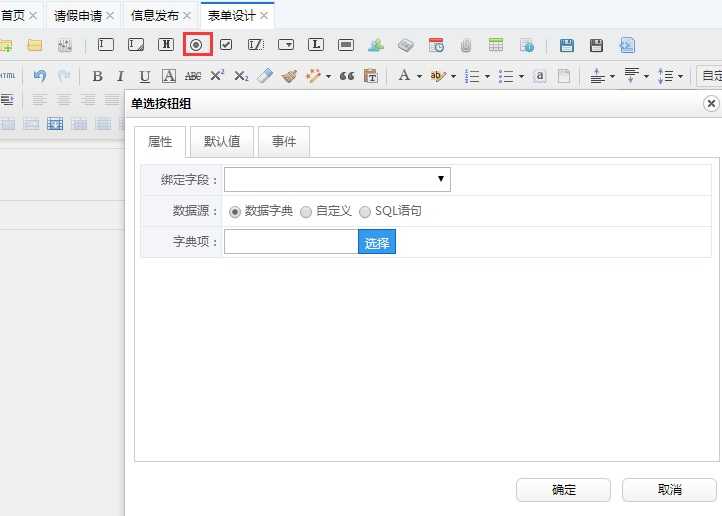Screen dimensions: 722x516
Task: Expand the auto-format magic wand dropdown
Action: coord(328,76)
